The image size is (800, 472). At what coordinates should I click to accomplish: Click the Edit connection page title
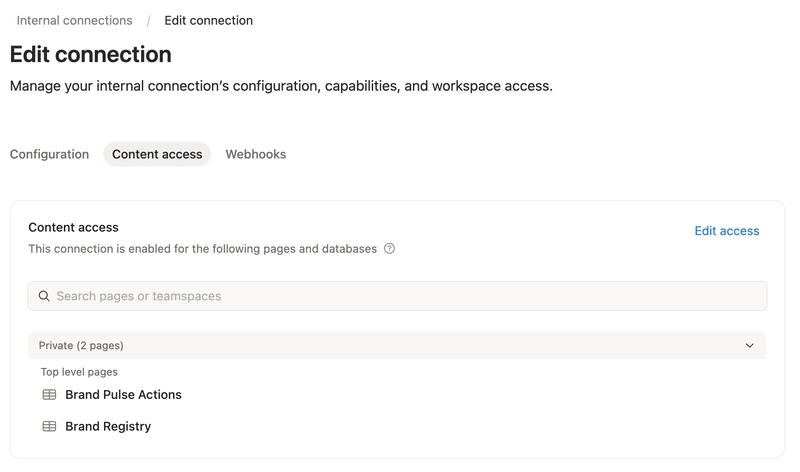coord(91,54)
